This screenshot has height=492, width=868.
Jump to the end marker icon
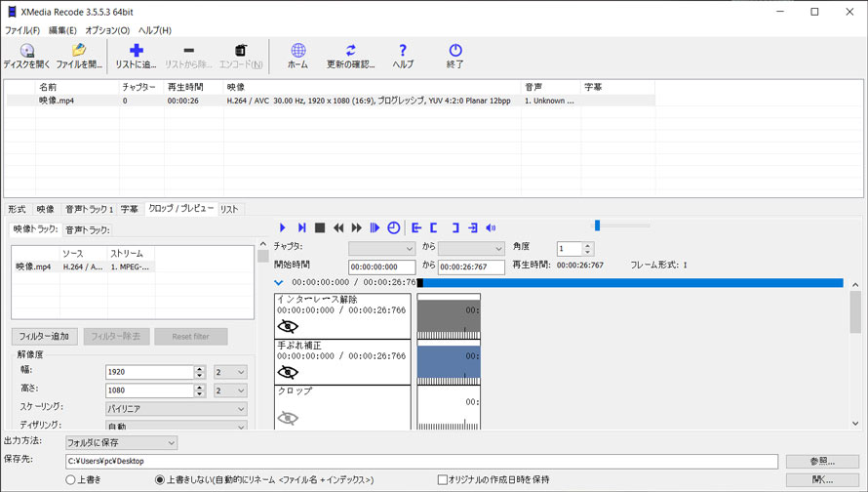pyautogui.click(x=473, y=227)
